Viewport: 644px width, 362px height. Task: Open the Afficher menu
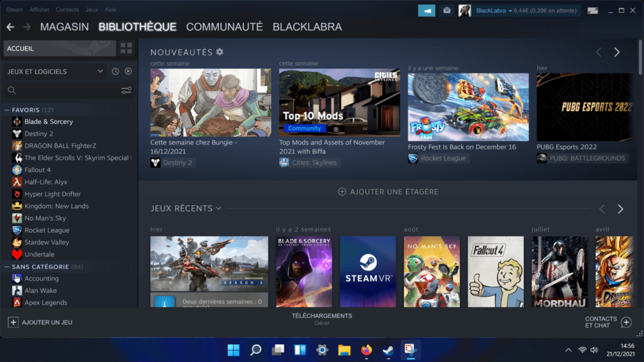[40, 9]
